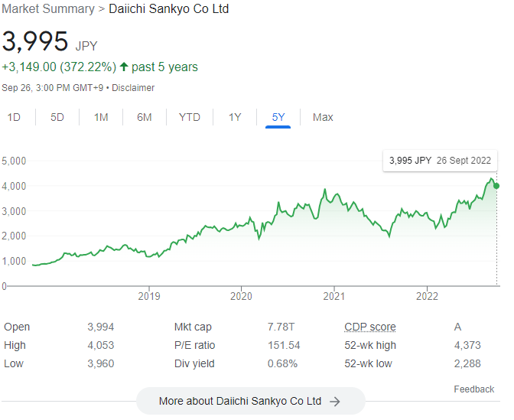Open the CDP score definition link

[x=370, y=327]
